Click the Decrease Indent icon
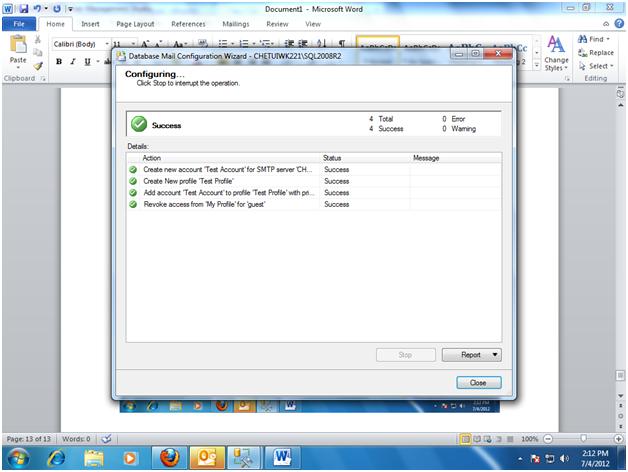This screenshot has height=472, width=628. tap(289, 43)
